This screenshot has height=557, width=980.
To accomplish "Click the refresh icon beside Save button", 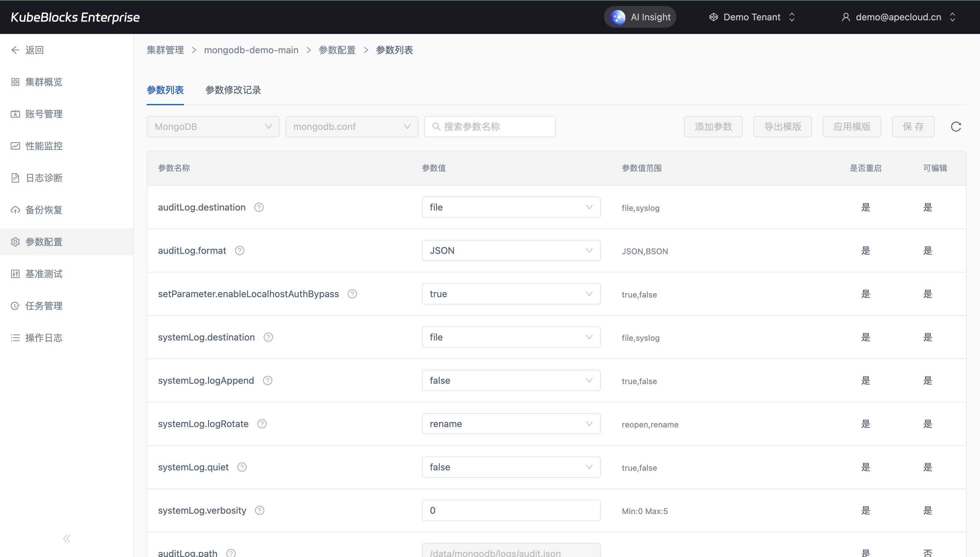I will 956,127.
